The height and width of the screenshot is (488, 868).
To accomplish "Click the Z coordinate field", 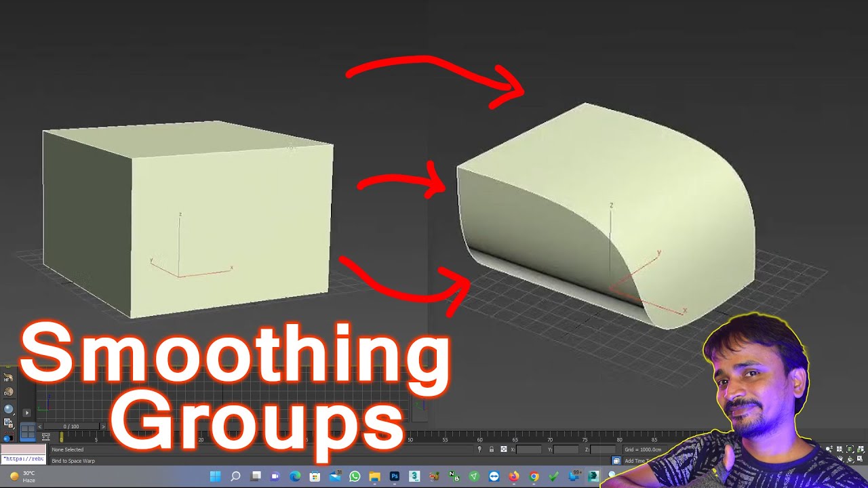I will click(602, 449).
